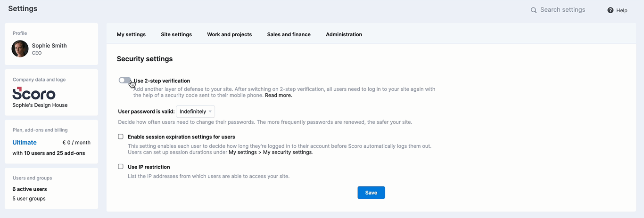Open the password validity Indefinitely dropdown
Image resolution: width=644 pixels, height=218 pixels.
(x=196, y=112)
